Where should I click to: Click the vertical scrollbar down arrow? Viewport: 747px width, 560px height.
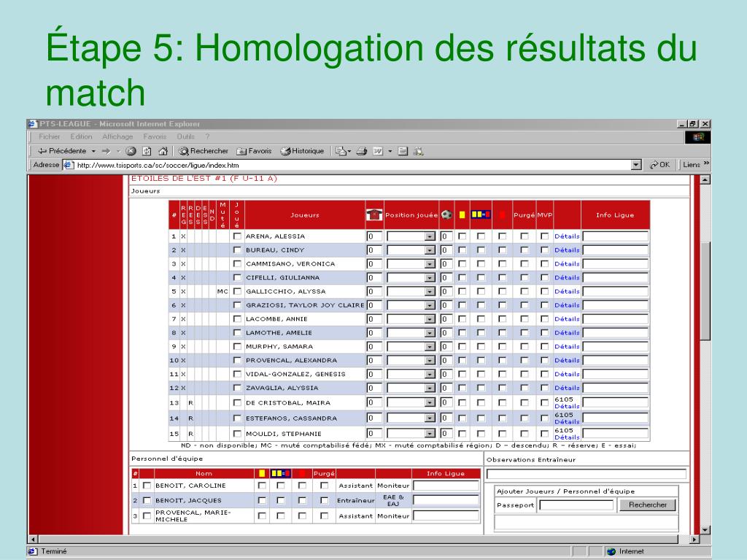pyautogui.click(x=705, y=530)
